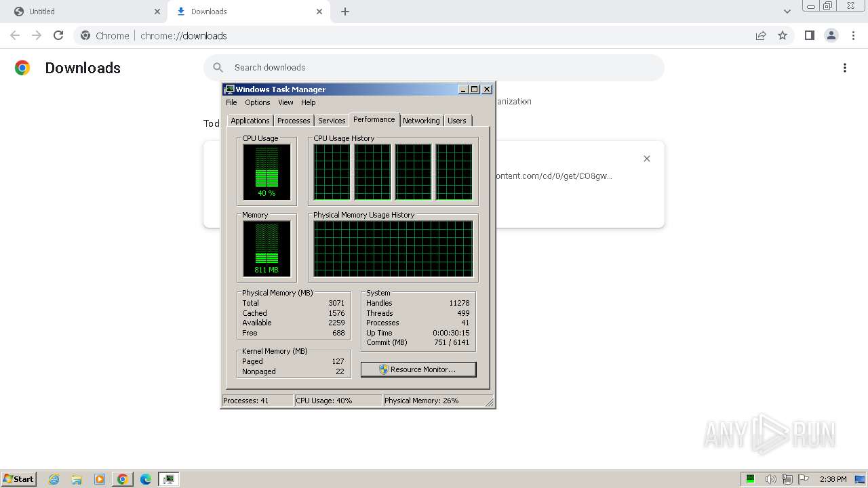Select the Performance tab
Viewport: 868px width, 488px height.
[374, 119]
